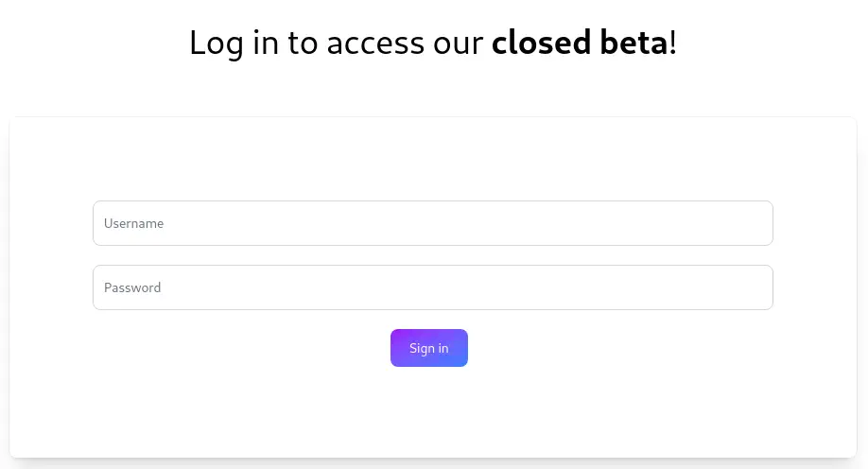Click the bold "closed beta" heading text
868x469 pixels.
click(x=580, y=43)
